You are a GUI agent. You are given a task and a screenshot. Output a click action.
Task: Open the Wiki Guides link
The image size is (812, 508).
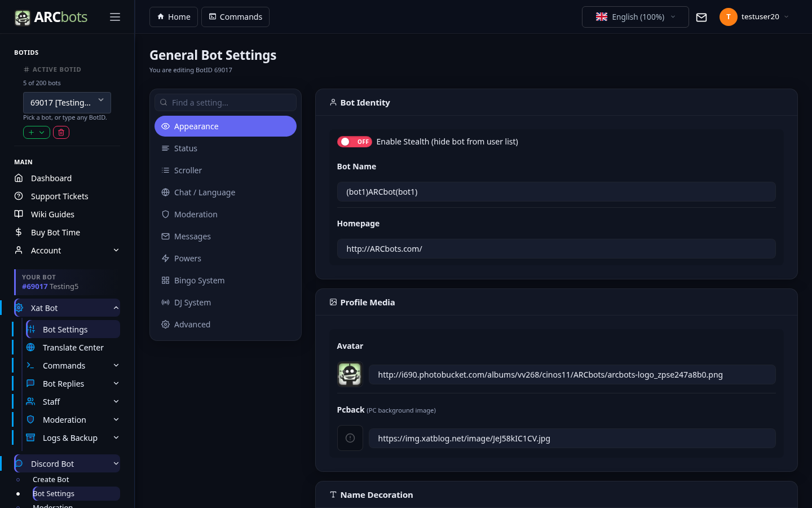point(52,214)
